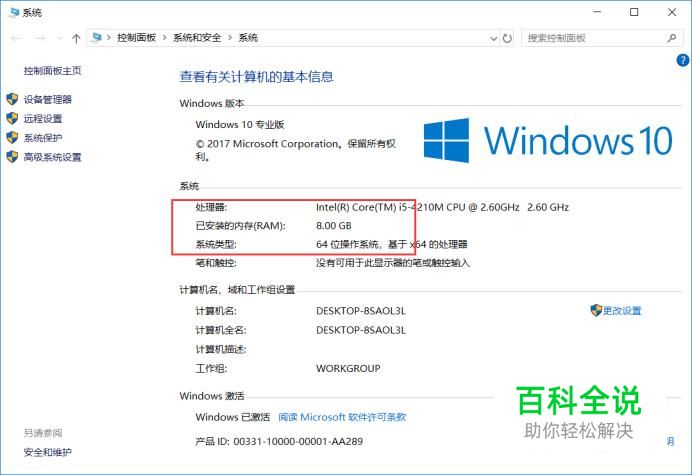Open the 控制面板 breadcrumb
Screen dimensions: 692x475
(x=136, y=38)
